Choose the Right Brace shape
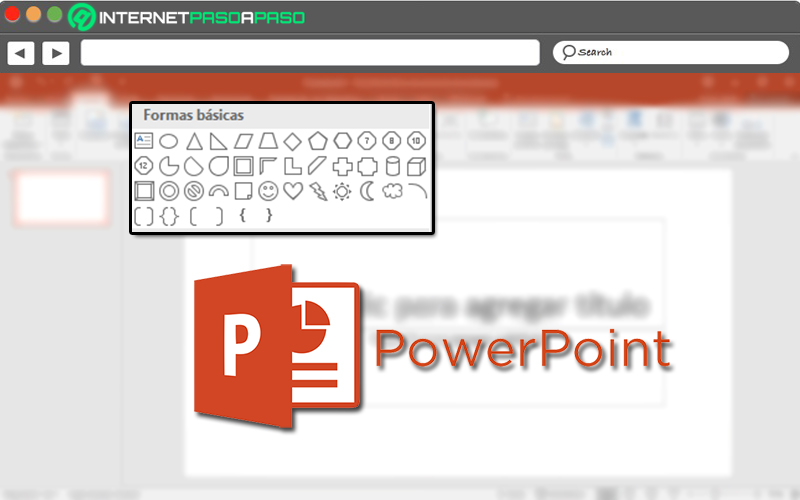 (269, 215)
